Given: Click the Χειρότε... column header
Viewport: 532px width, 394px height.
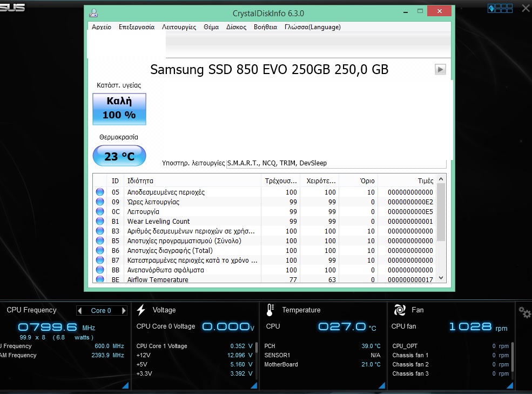Looking at the screenshot, I should click(x=320, y=181).
